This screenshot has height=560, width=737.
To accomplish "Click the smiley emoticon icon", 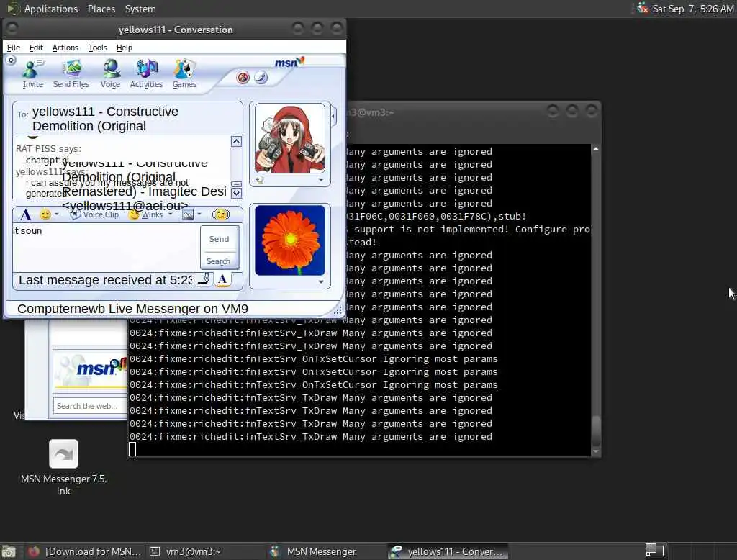I will pyautogui.click(x=45, y=215).
